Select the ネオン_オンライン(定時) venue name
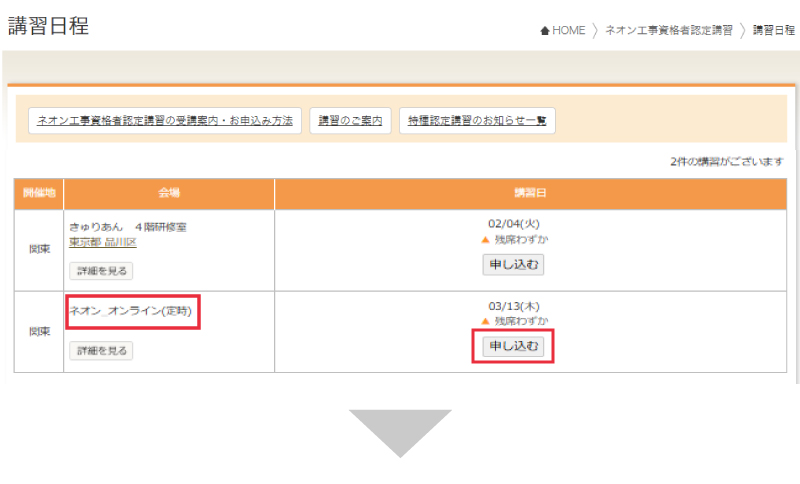Viewport: 800px width, 484px height. coord(131,311)
